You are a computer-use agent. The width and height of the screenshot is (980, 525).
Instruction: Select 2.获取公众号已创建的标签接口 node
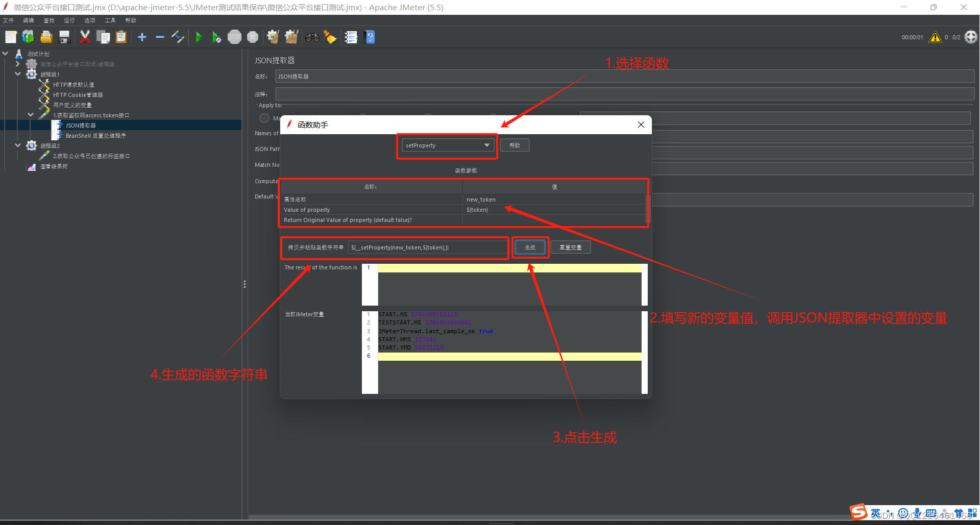coord(91,156)
